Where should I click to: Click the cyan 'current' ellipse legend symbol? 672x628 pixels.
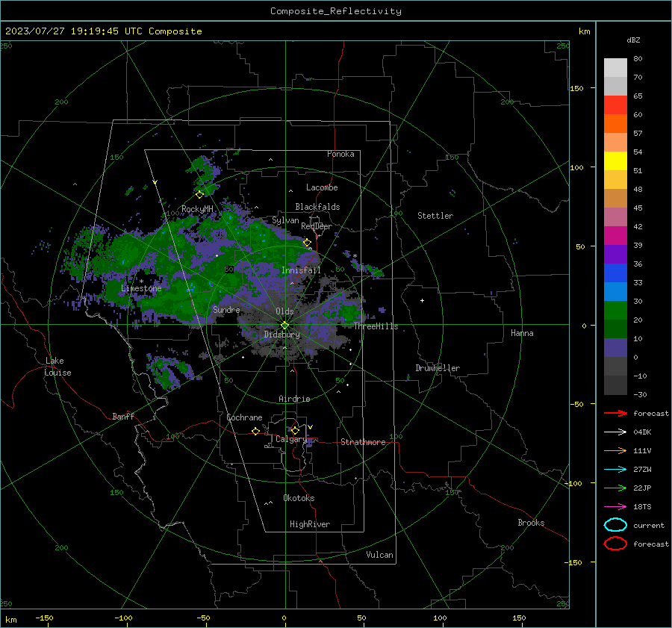click(615, 525)
